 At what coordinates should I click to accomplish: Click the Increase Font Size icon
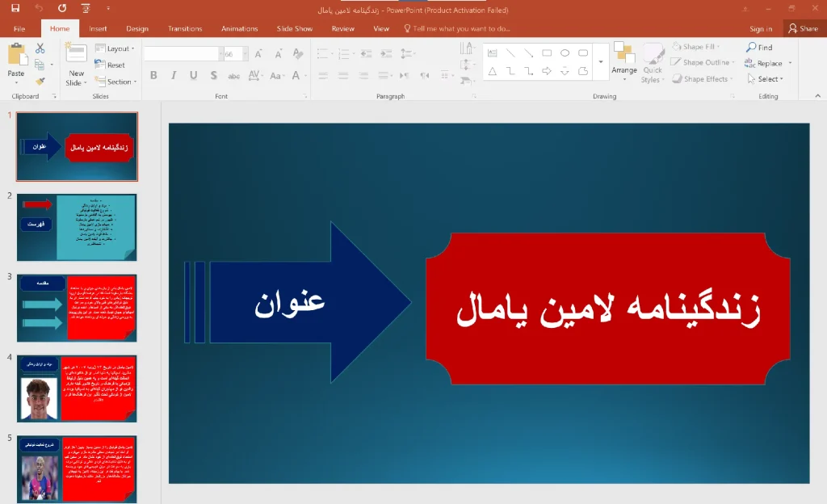click(x=258, y=54)
